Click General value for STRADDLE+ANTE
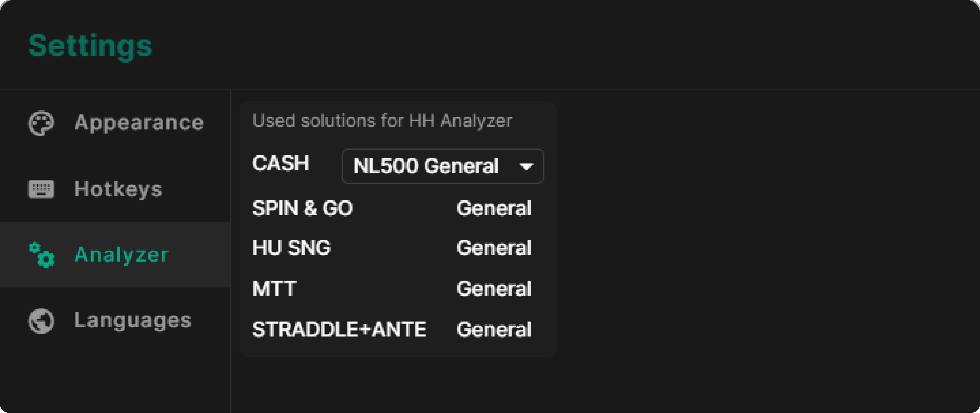The width and height of the screenshot is (980, 413). coord(494,329)
